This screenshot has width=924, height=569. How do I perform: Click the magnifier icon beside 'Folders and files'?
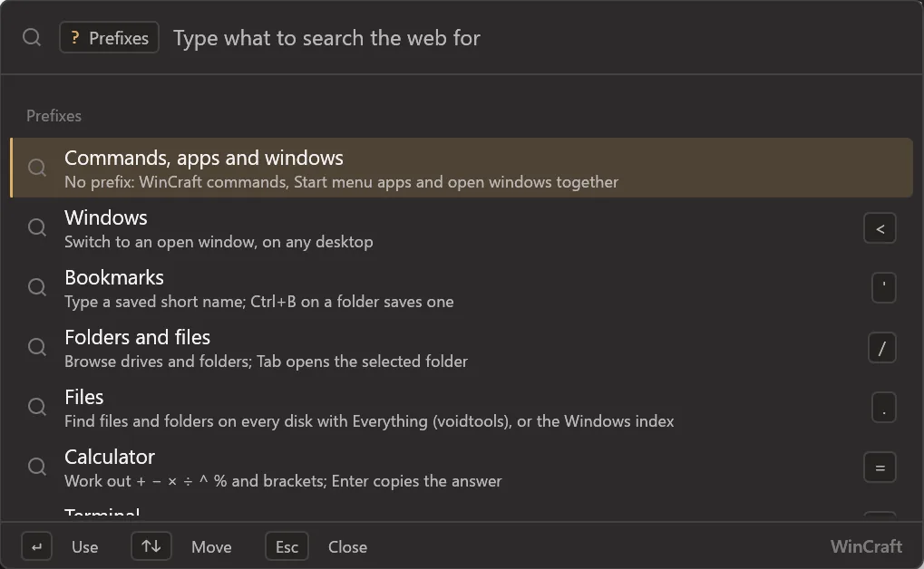click(x=37, y=347)
